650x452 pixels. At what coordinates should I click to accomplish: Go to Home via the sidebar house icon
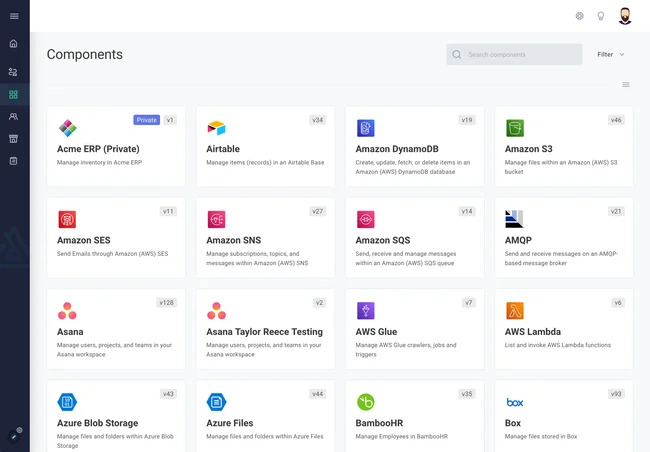14,44
